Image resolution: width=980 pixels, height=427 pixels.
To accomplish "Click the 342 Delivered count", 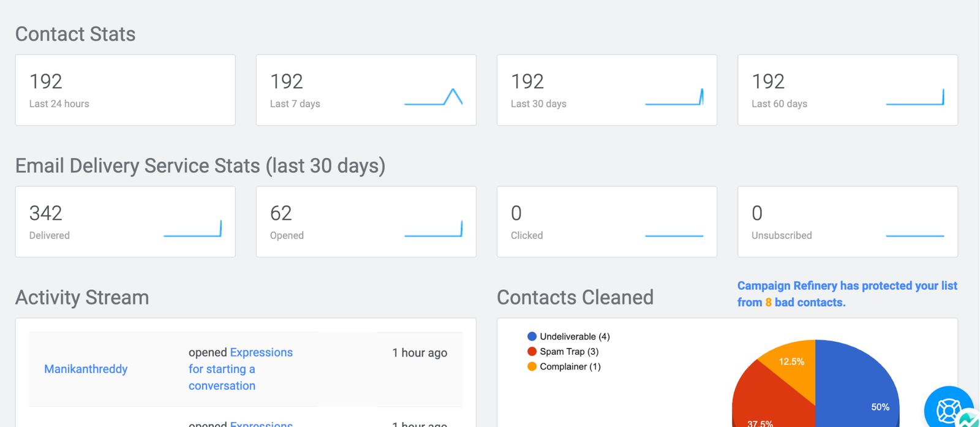I will point(46,213).
